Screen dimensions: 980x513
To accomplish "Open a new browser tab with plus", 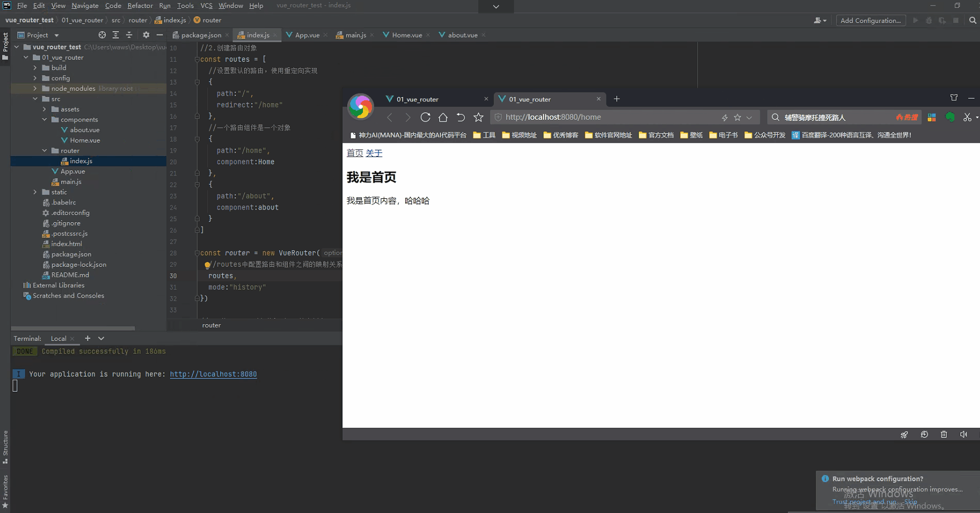I will click(617, 99).
